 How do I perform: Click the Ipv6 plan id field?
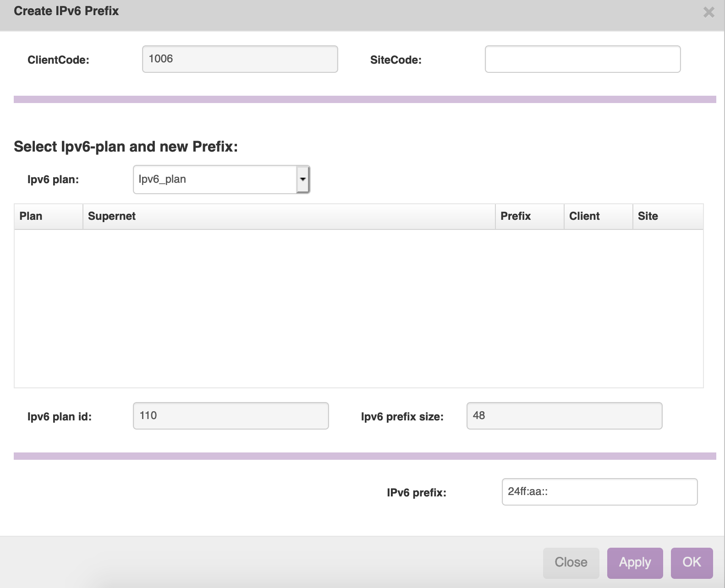(231, 416)
